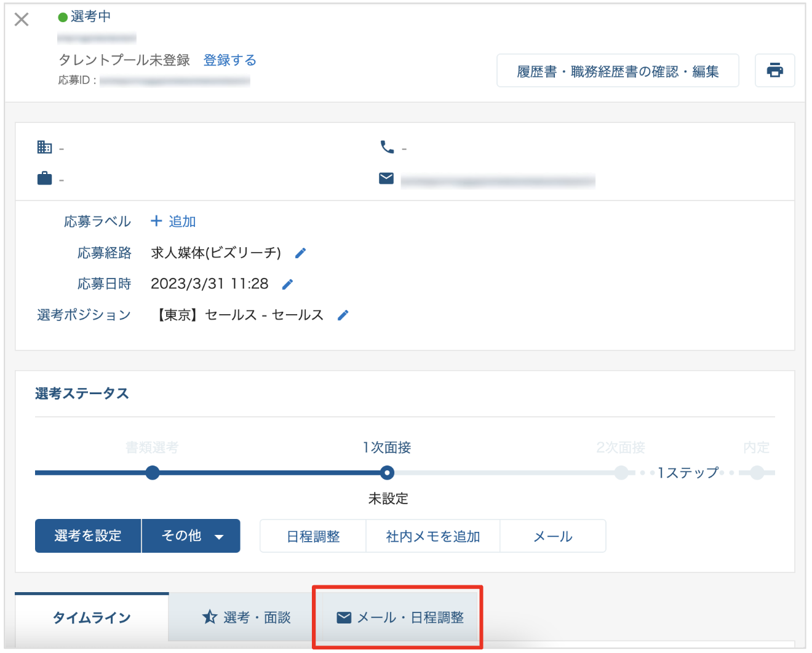Edit 応募日時 with the pencil icon

click(287, 284)
